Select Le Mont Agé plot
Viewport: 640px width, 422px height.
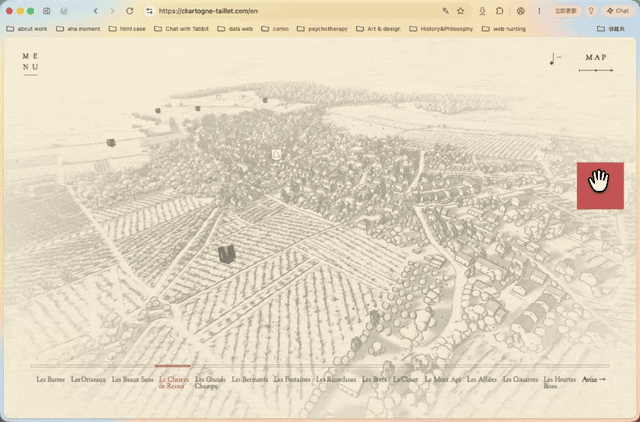[x=443, y=379]
